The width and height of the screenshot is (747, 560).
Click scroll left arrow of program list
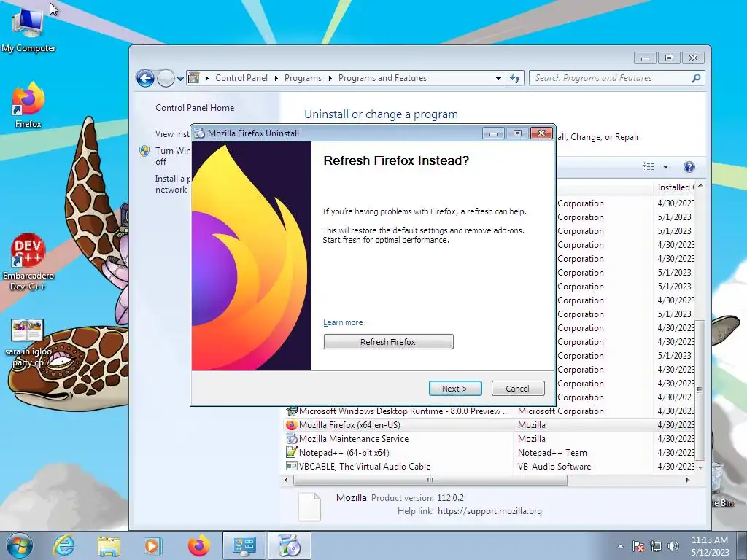point(286,480)
